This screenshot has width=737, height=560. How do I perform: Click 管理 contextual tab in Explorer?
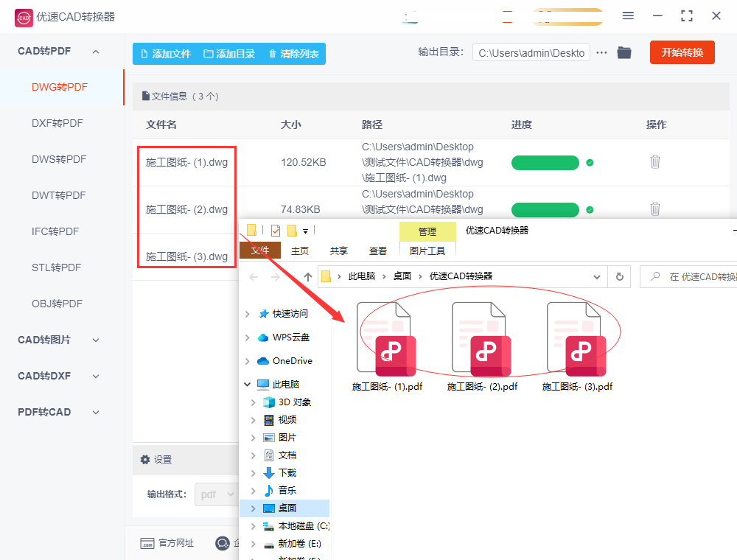427,231
